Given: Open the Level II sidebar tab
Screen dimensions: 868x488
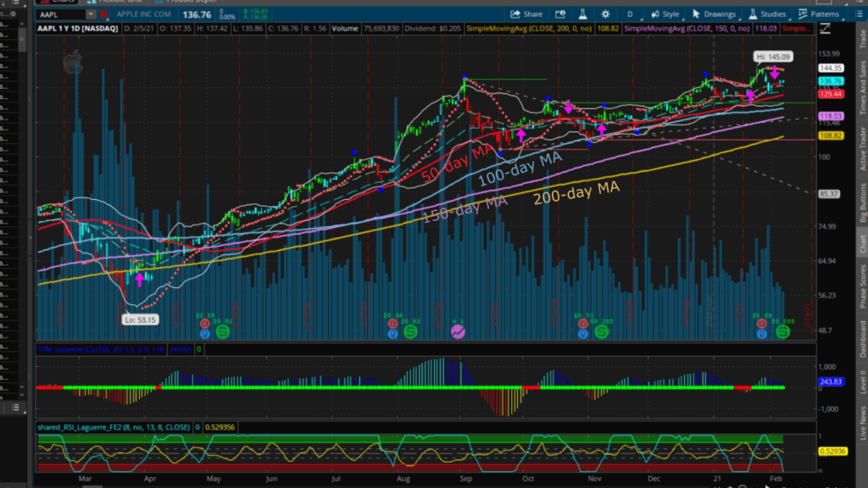Looking at the screenshot, I should [x=862, y=382].
